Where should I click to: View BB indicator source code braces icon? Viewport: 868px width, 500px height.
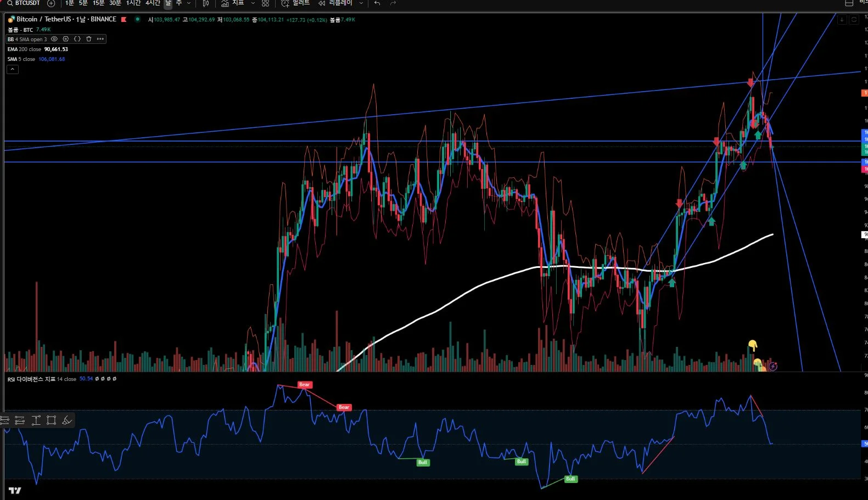pyautogui.click(x=77, y=39)
